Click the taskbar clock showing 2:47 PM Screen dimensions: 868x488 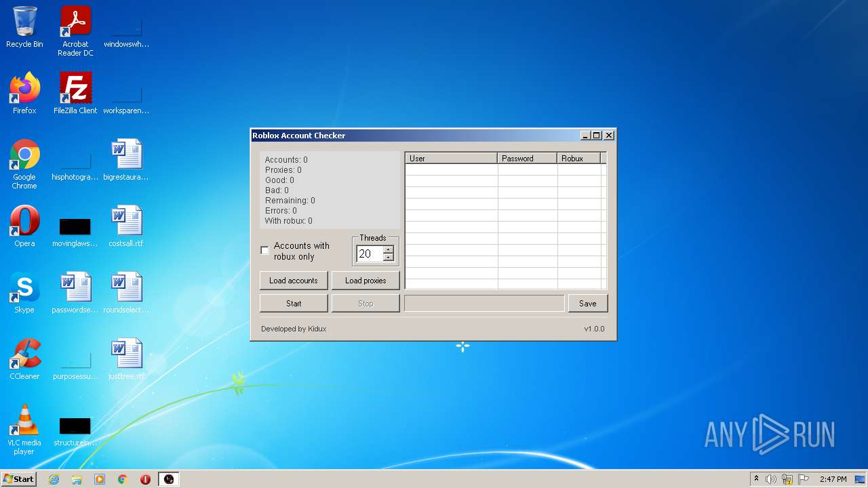tap(833, 479)
